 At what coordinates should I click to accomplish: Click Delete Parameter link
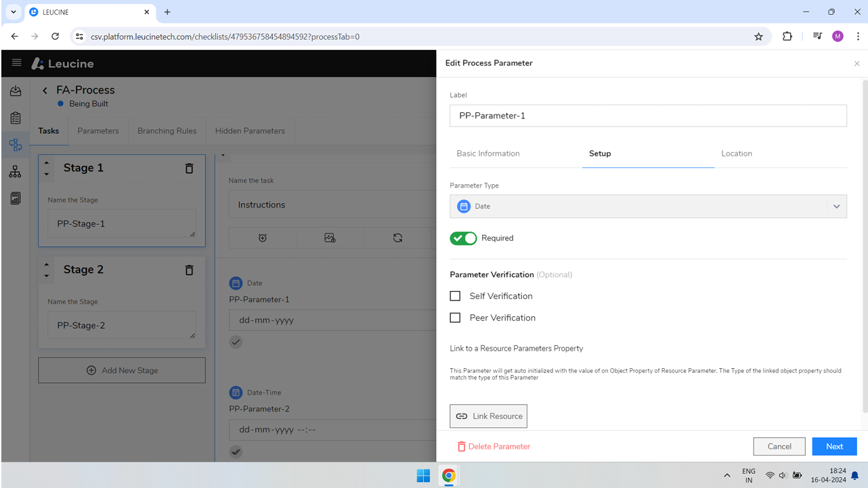coord(493,447)
